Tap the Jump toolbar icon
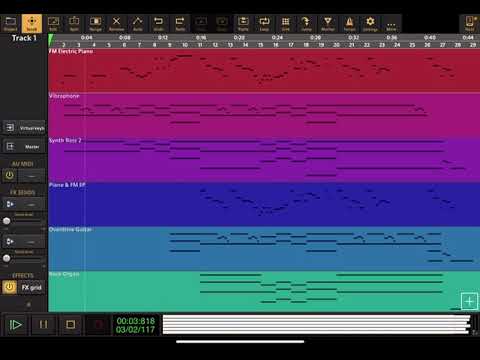Viewport: 480px width, 360px height. pos(306,23)
